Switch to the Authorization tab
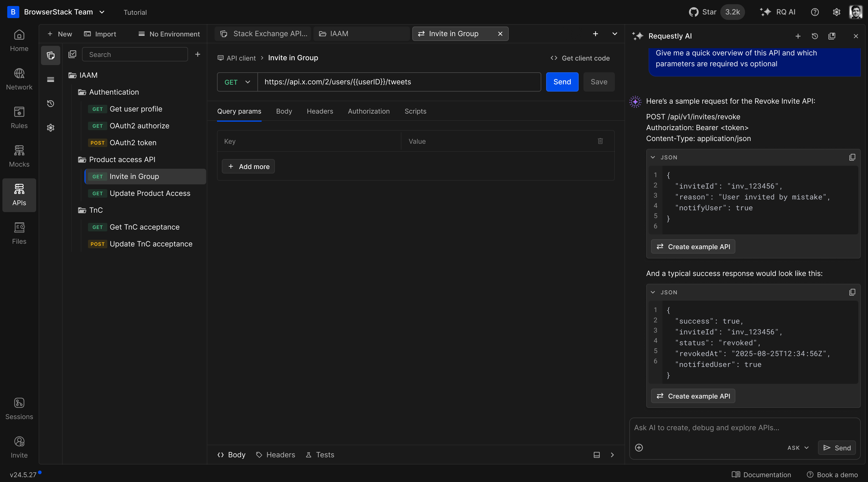The height and width of the screenshot is (482, 868). click(x=369, y=111)
